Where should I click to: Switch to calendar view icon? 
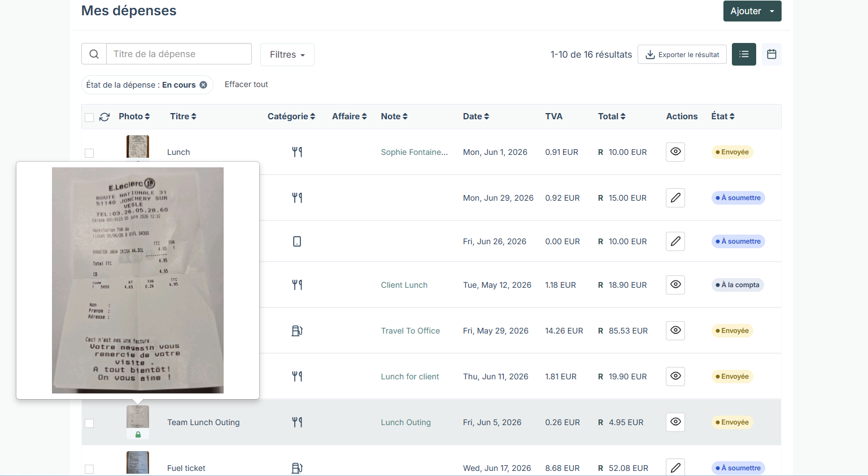771,54
